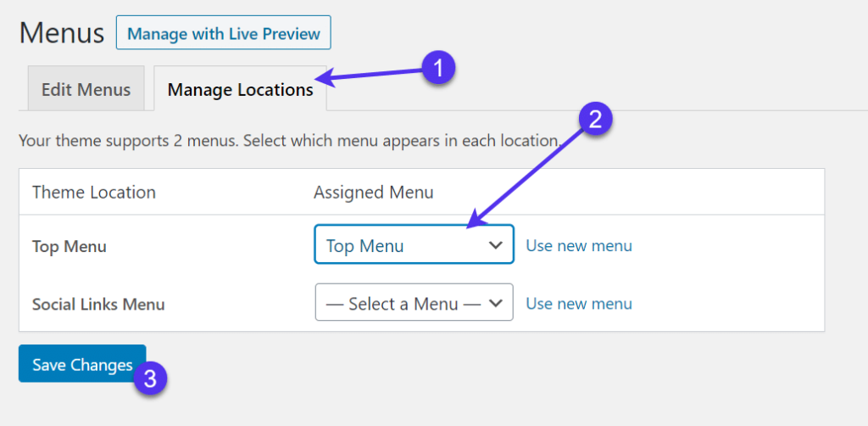The width and height of the screenshot is (868, 426).
Task: Click the numbered marker 2 circle
Action: [x=595, y=120]
